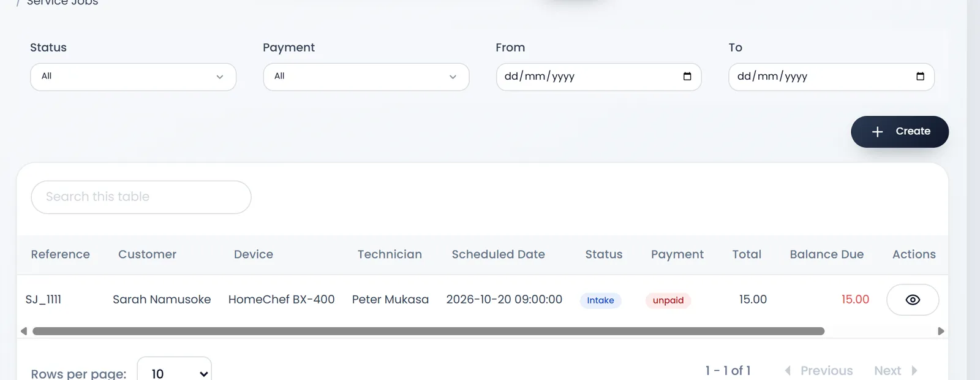980x380 pixels.
Task: Click the unpaid payment badge
Action: click(668, 300)
